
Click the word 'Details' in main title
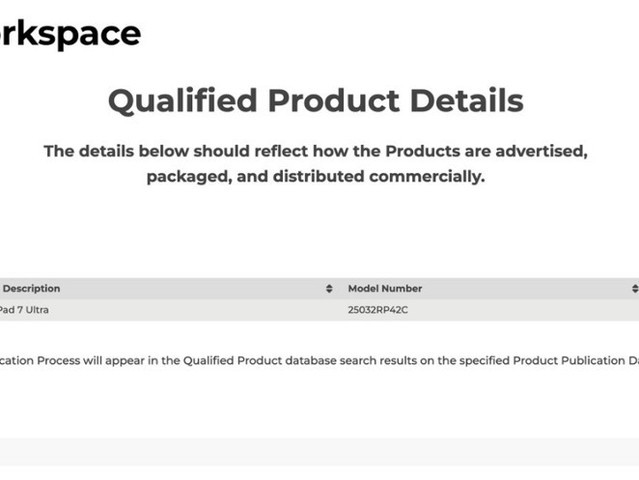[467, 101]
